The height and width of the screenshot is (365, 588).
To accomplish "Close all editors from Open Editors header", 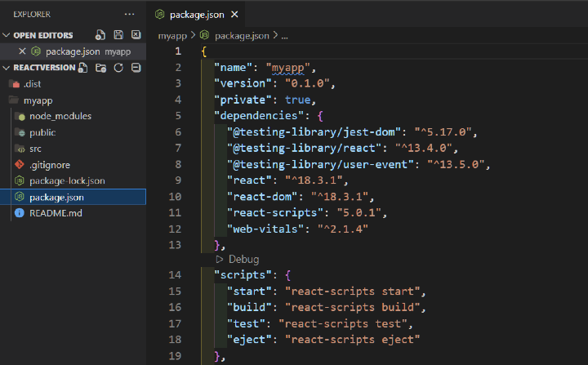I will (136, 35).
